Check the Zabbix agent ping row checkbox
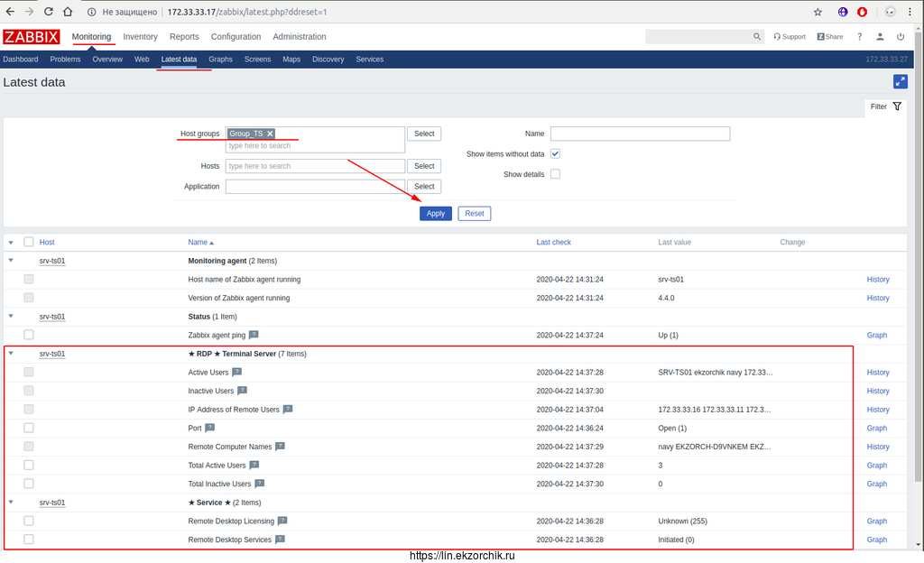924x563 pixels. coord(29,335)
